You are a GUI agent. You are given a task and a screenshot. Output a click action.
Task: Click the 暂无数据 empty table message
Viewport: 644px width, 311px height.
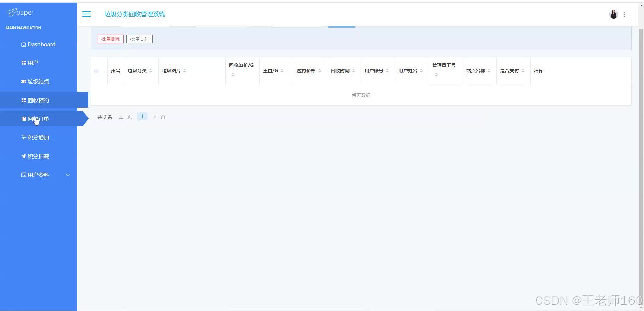tap(361, 95)
